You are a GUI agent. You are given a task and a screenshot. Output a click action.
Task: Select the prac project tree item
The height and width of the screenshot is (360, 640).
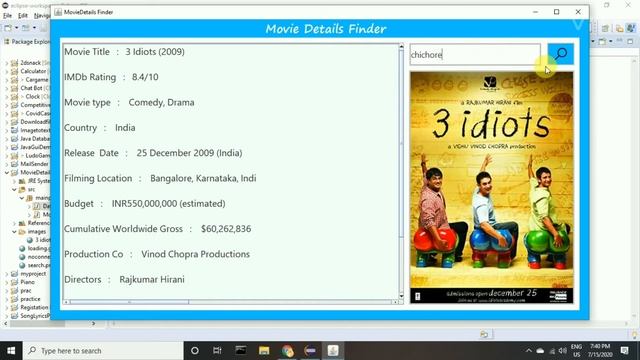click(26, 291)
